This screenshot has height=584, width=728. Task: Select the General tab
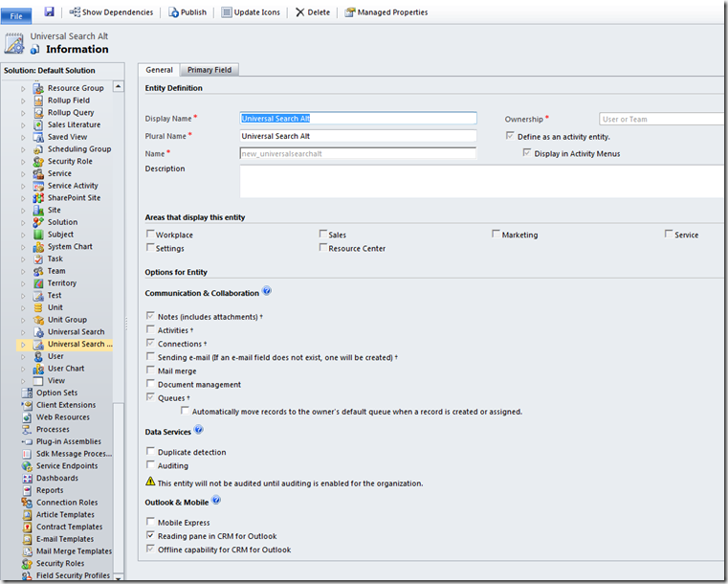coord(159,70)
